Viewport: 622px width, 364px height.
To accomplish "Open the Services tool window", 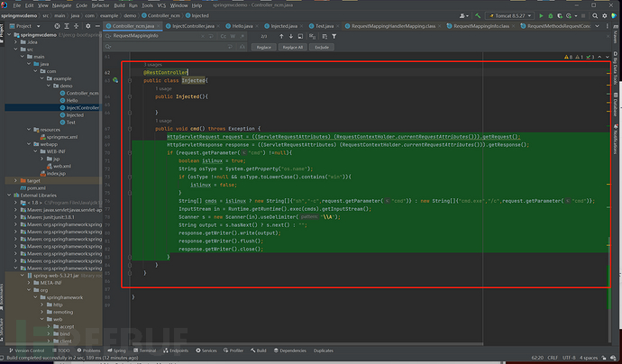I will pyautogui.click(x=207, y=350).
